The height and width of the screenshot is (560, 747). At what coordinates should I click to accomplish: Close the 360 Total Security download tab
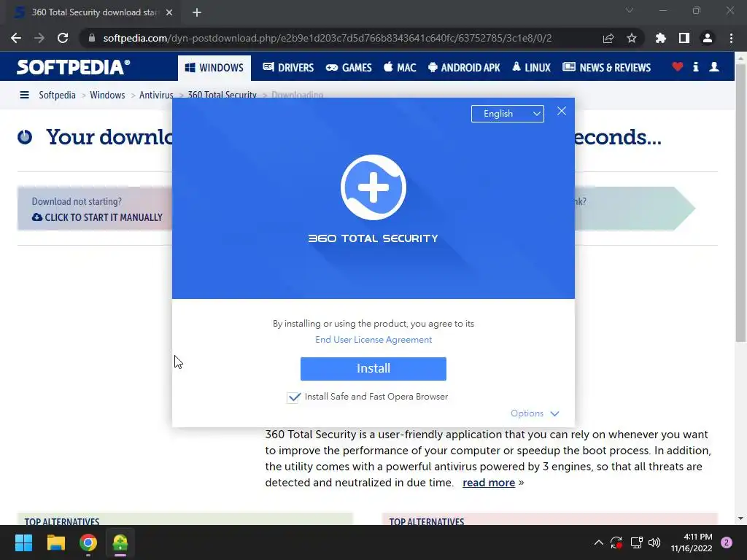(x=169, y=12)
